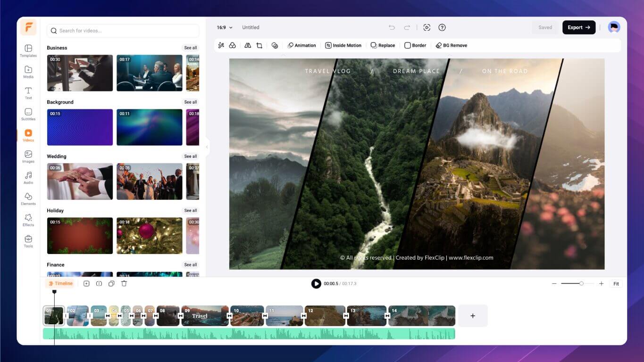The image size is (644, 362).
Task: Open the Templates panel in sidebar
Action: click(x=28, y=50)
